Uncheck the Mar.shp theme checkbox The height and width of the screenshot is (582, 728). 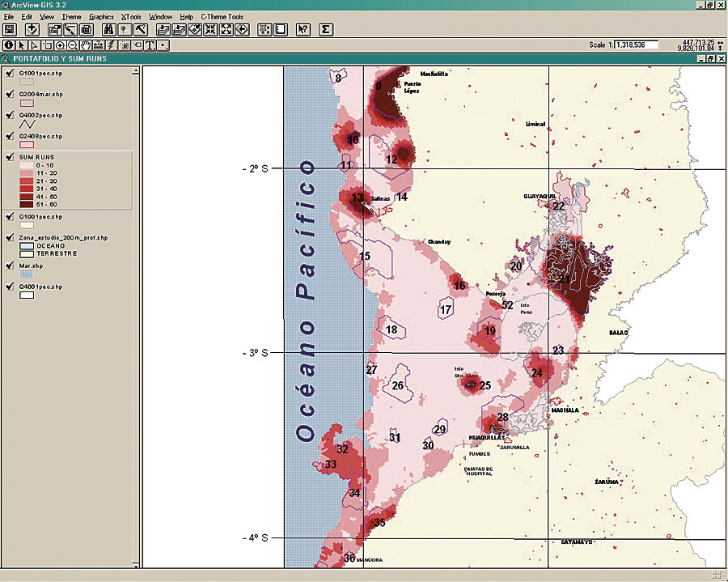[10, 265]
